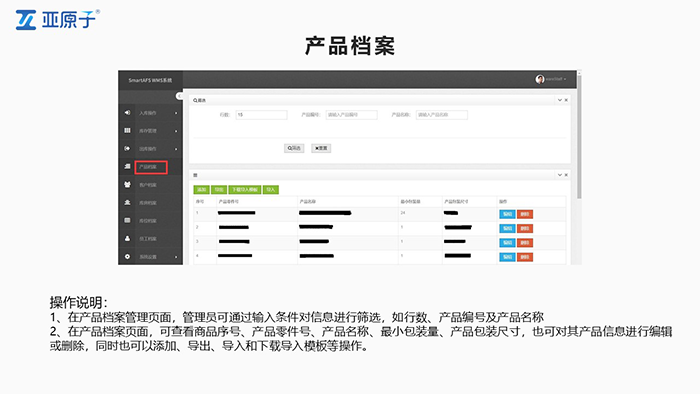Screen dimensions: 700x394
Task: Click the 最小包装量 column header
Action: pyautogui.click(x=410, y=202)
